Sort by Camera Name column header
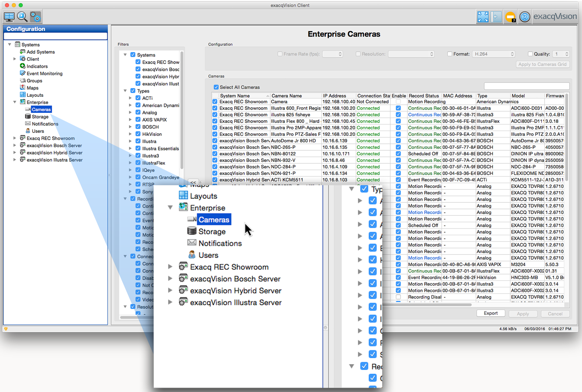 tap(295, 96)
